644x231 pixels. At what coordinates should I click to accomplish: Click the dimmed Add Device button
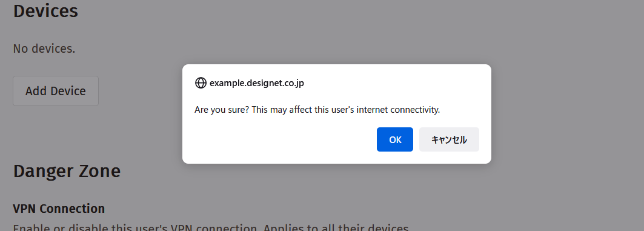coord(56,91)
